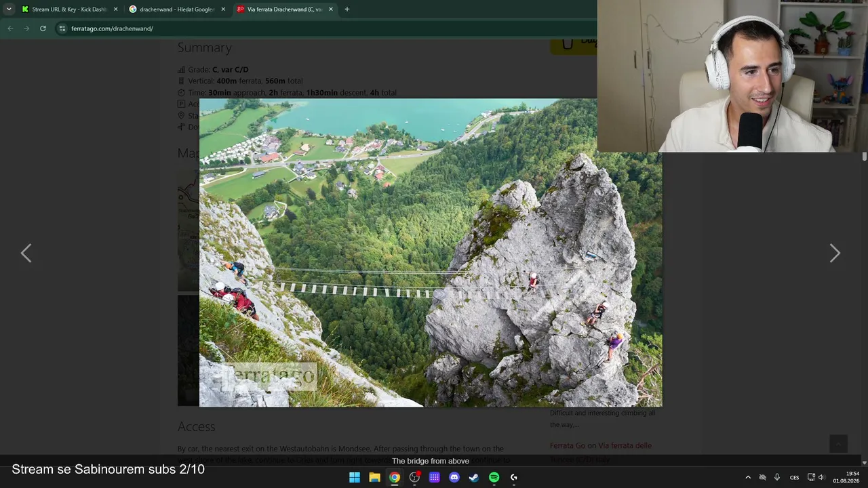Open the volume speaker tray icon
Screen dimensions: 868x488
[x=822, y=477]
